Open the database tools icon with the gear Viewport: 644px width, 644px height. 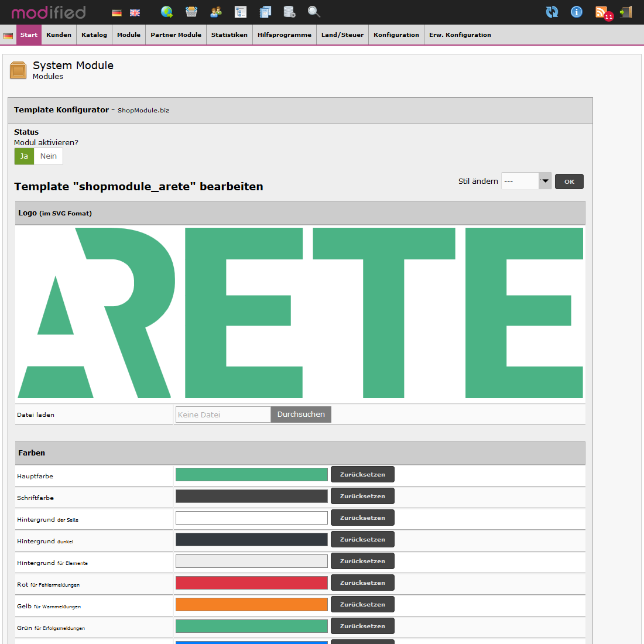pyautogui.click(x=289, y=12)
